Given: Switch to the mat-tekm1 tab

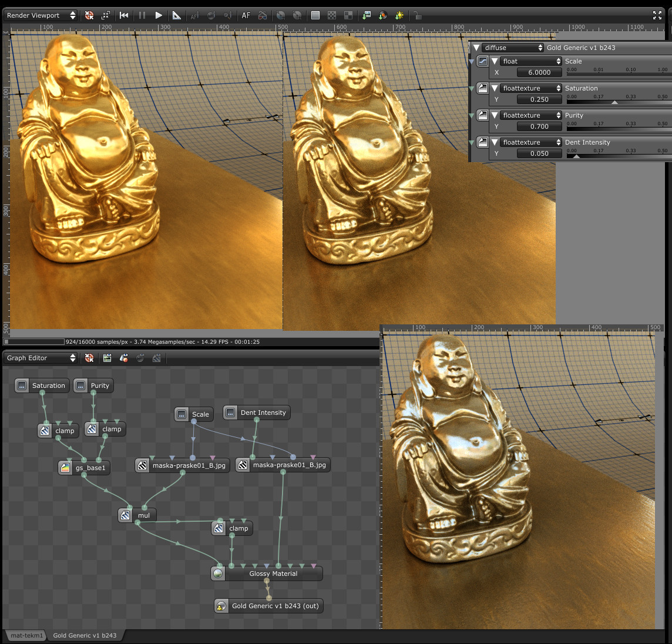Looking at the screenshot, I should coord(26,635).
